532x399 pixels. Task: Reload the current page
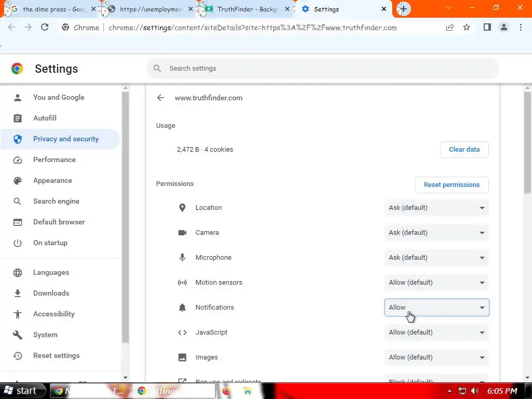pos(45,28)
